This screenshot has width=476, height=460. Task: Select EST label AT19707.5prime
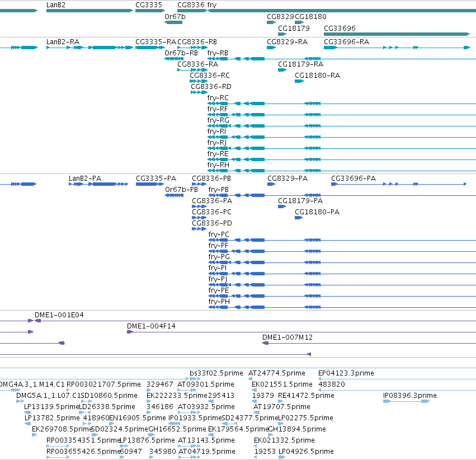282,407
